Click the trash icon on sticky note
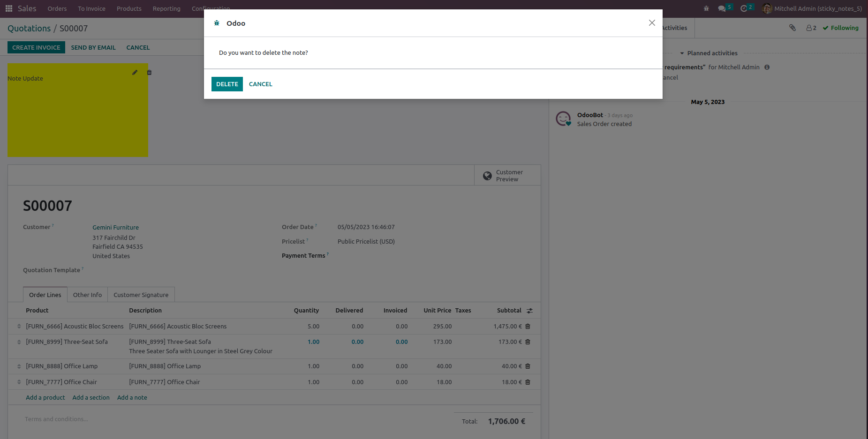Viewport: 868px width, 439px height. click(149, 73)
